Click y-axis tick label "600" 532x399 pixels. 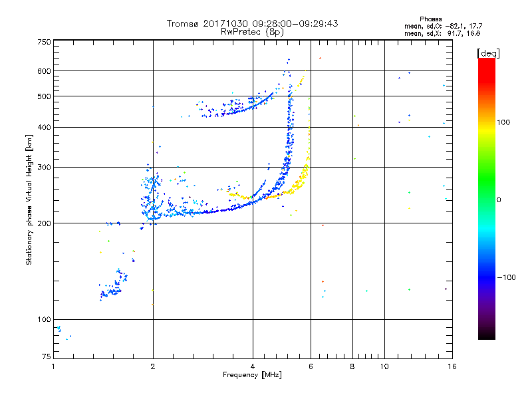45,71
